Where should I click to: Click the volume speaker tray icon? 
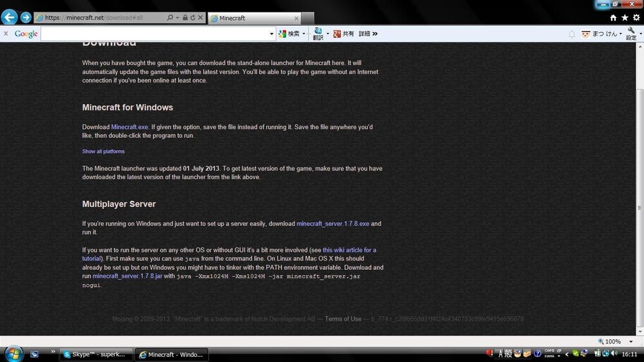tap(614, 354)
